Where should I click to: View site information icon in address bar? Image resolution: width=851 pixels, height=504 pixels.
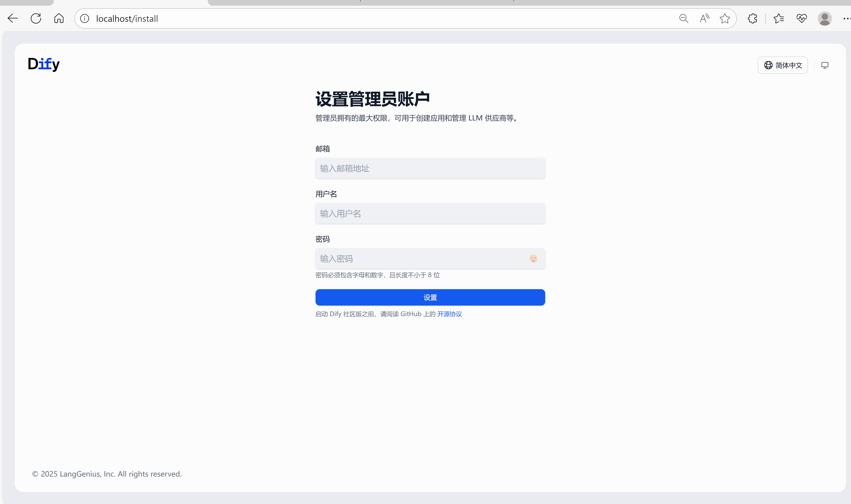(85, 18)
